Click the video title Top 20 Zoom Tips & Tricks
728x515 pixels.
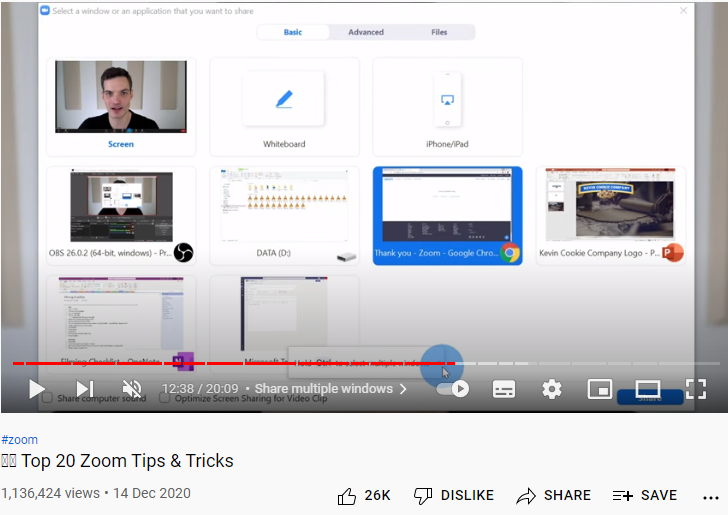tap(117, 461)
